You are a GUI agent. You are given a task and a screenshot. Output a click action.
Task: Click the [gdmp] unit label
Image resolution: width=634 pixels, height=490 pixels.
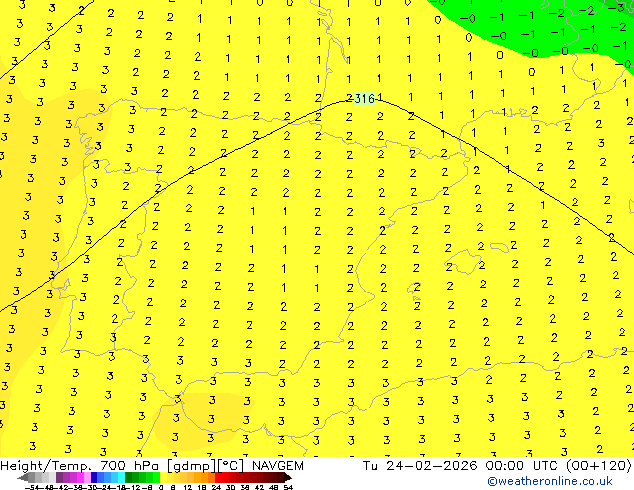tap(191, 466)
